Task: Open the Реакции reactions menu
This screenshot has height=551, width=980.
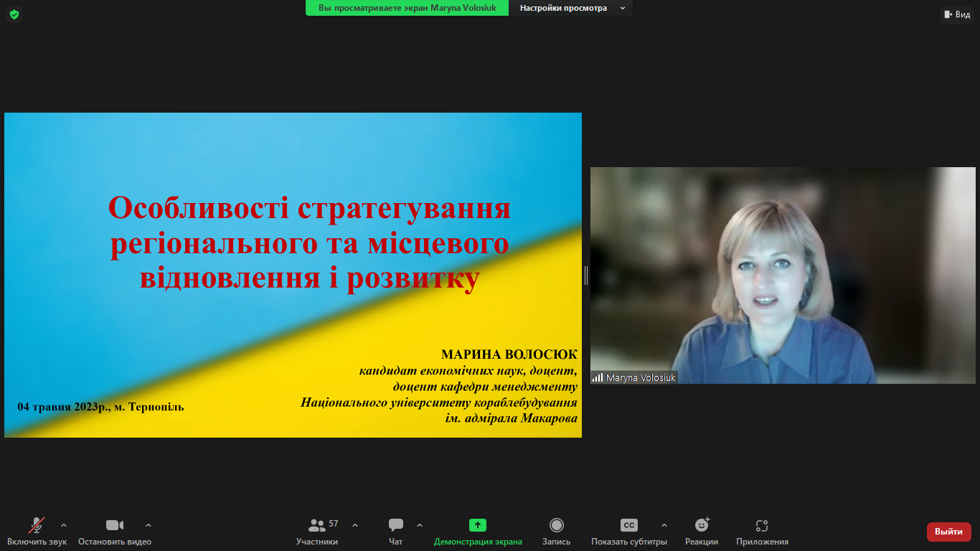Action: point(702,532)
